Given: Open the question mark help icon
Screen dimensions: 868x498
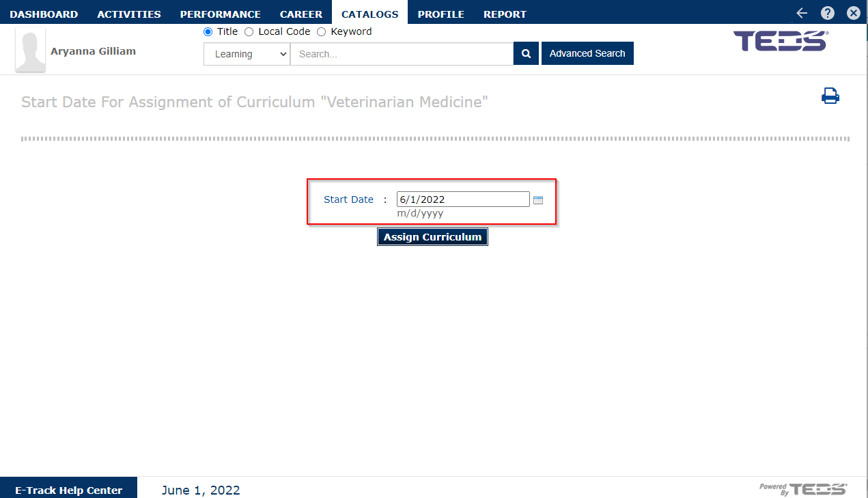Looking at the screenshot, I should (x=828, y=13).
